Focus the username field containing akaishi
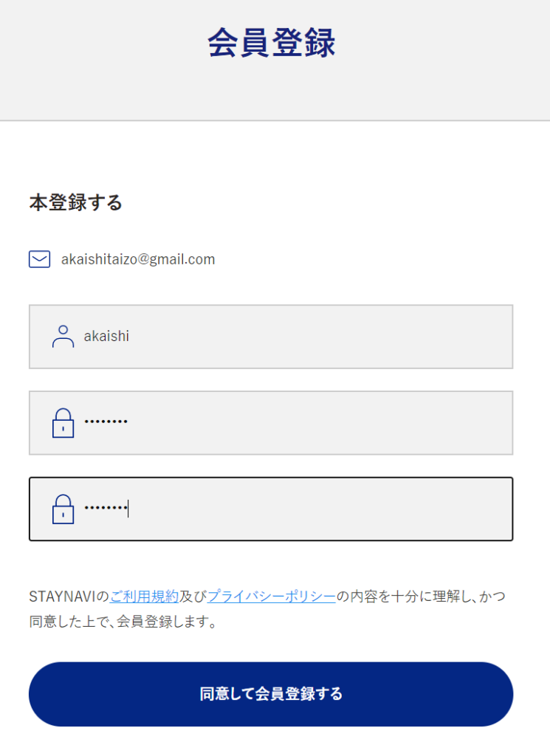Screen dimensions: 550x756 (x=295, y=337)
